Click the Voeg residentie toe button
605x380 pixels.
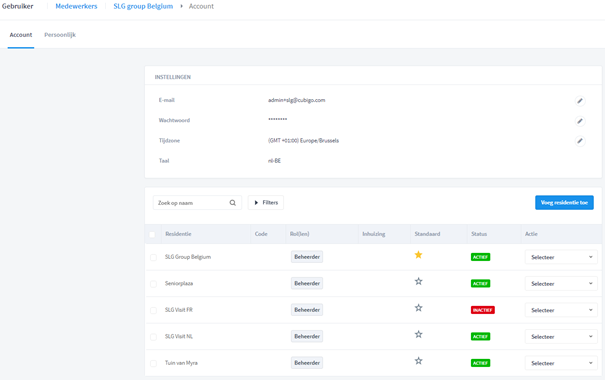pyautogui.click(x=564, y=203)
